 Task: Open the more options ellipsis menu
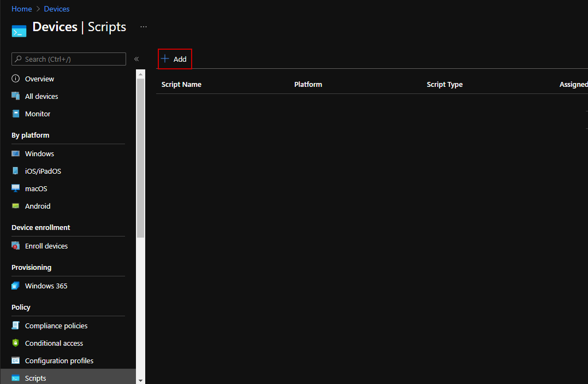coord(143,26)
